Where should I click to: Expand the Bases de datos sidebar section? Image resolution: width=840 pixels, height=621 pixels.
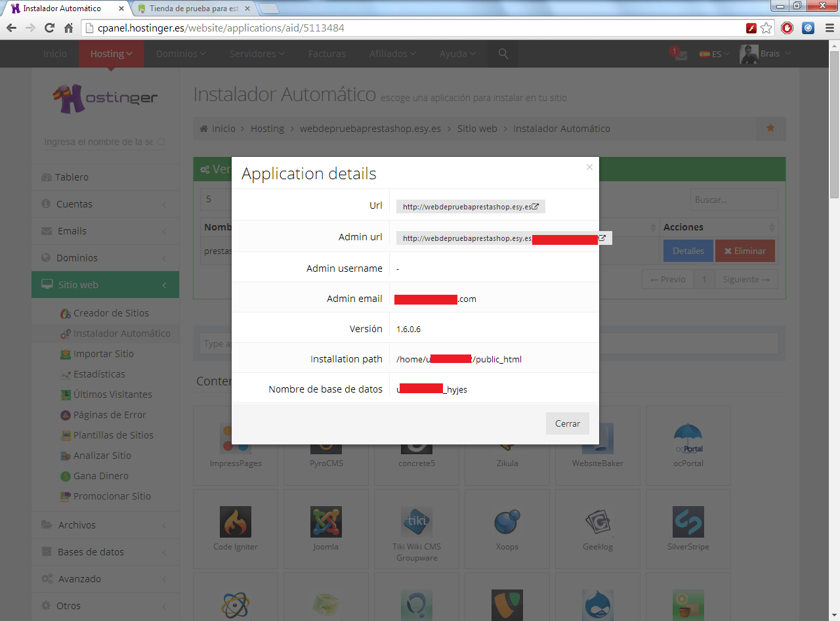(105, 552)
